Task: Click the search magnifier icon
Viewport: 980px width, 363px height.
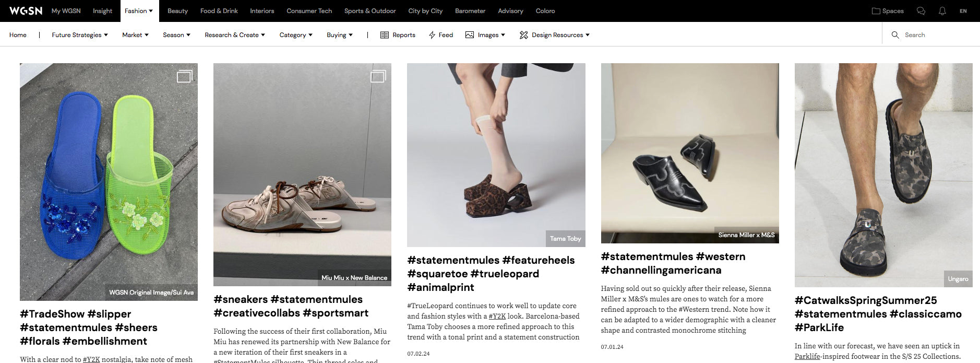Action: point(895,35)
